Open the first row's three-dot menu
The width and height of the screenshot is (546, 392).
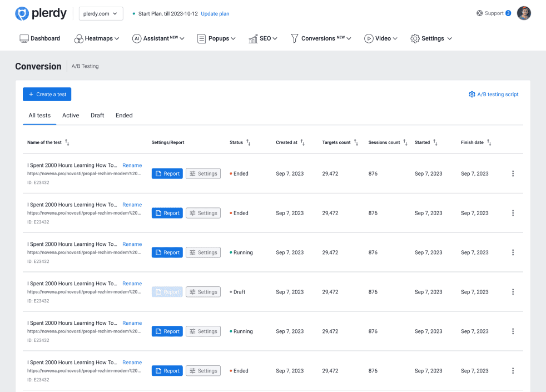click(513, 173)
